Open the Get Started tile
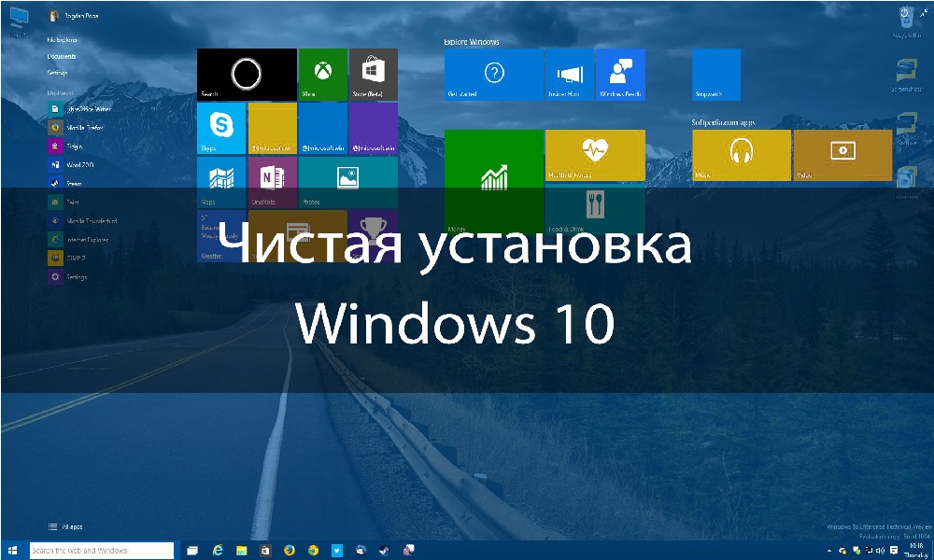The width and height of the screenshot is (934, 560). point(494,75)
